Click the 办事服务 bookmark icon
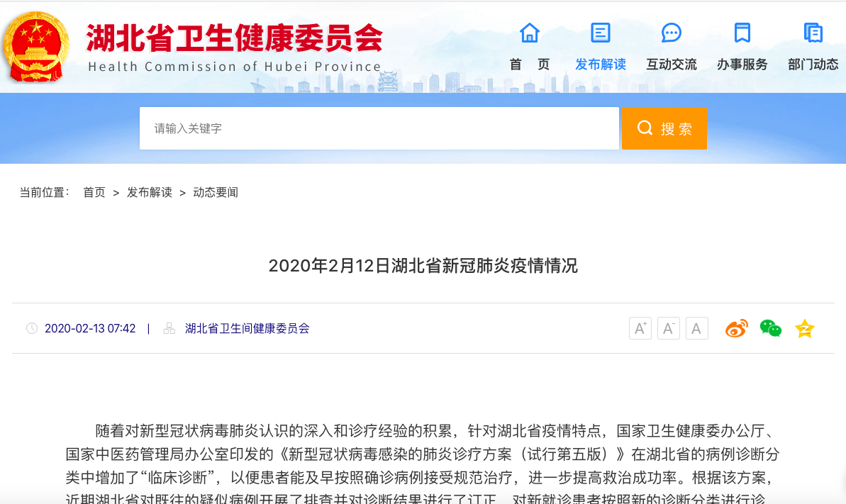The width and height of the screenshot is (846, 504). pos(742,33)
